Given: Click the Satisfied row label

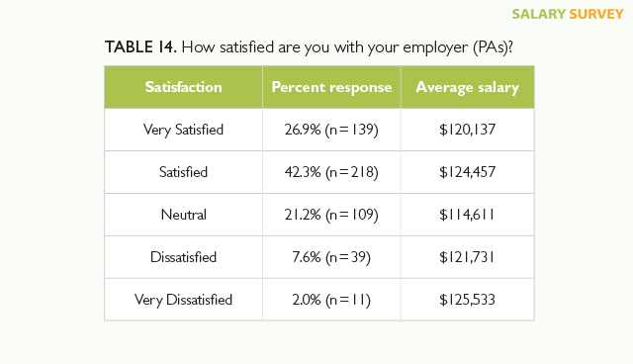Looking at the screenshot, I should 183,172.
